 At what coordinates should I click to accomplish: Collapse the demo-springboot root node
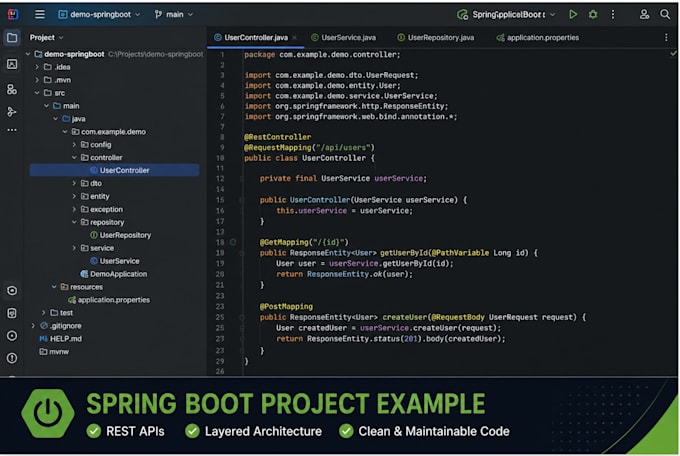28,54
